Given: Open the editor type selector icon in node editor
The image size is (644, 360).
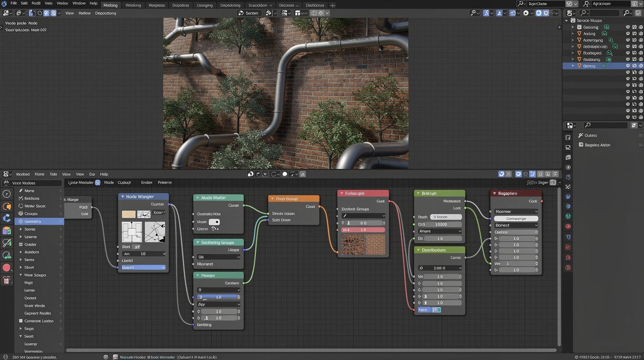Looking at the screenshot, I should [x=6, y=174].
